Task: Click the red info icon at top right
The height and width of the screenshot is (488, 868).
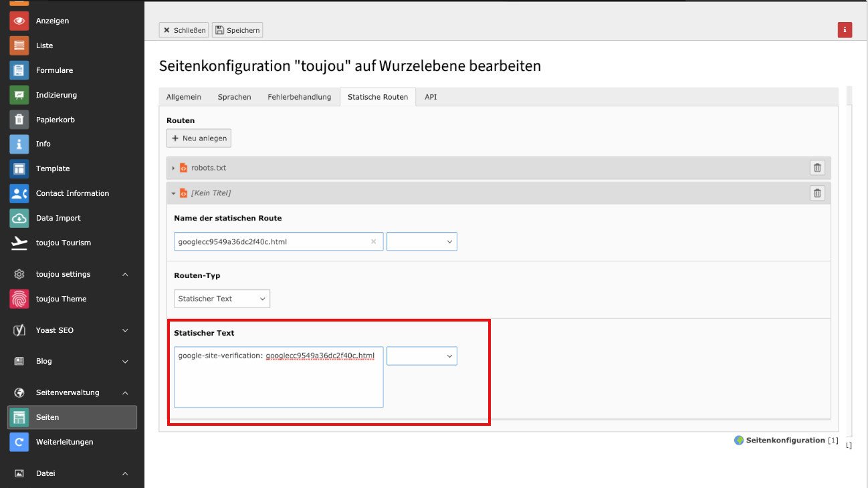Action: point(845,29)
